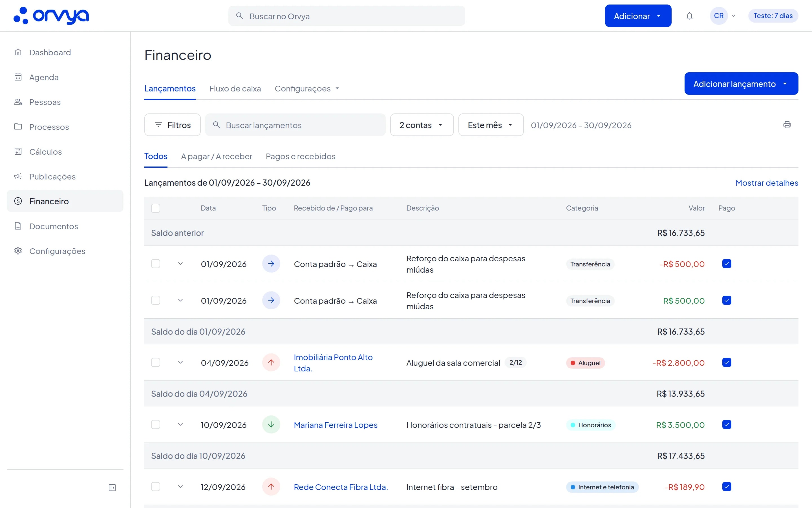The width and height of the screenshot is (812, 508).
Task: Toggle Pago checkbox for R$ 3.500,00 honorários
Action: [727, 425]
